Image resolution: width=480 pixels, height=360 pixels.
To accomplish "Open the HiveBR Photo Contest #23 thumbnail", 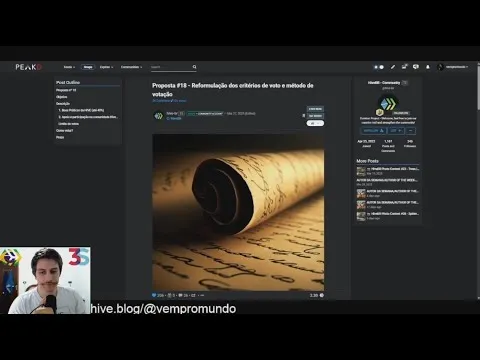I will pyautogui.click(x=361, y=171).
